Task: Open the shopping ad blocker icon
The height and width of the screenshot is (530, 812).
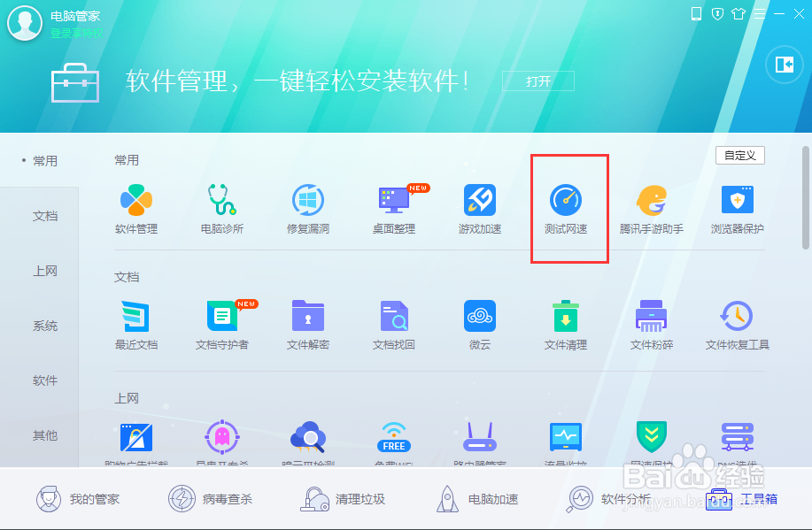Action: [136, 437]
